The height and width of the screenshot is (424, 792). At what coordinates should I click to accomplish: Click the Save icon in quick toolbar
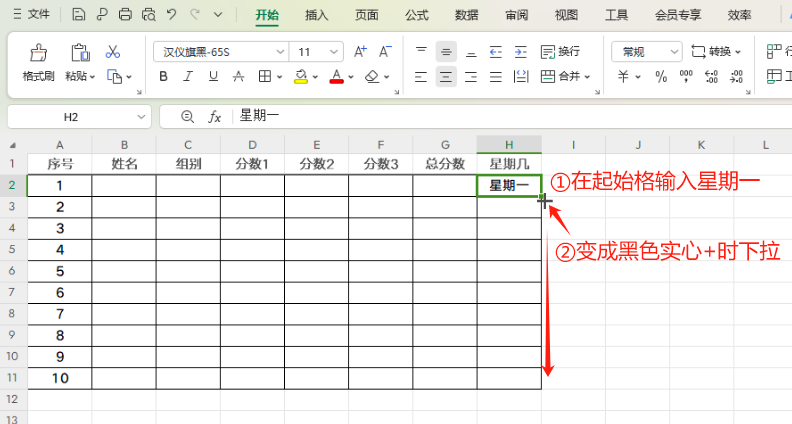(78, 15)
